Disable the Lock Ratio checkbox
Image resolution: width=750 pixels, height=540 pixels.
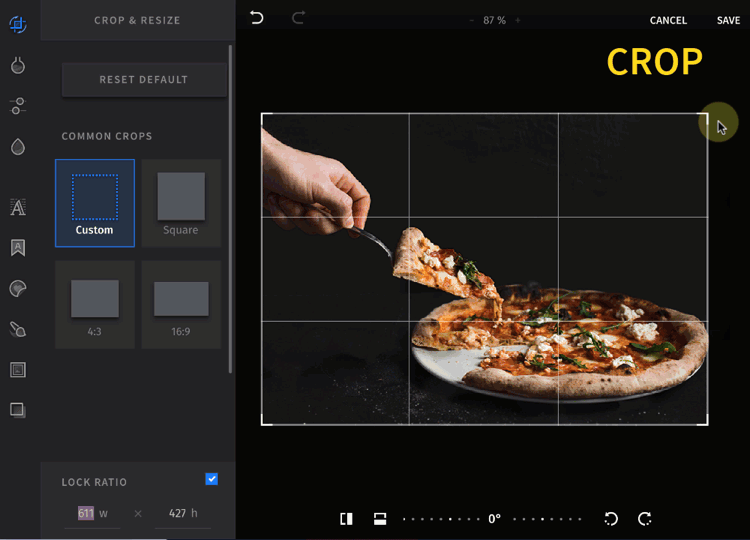211,479
